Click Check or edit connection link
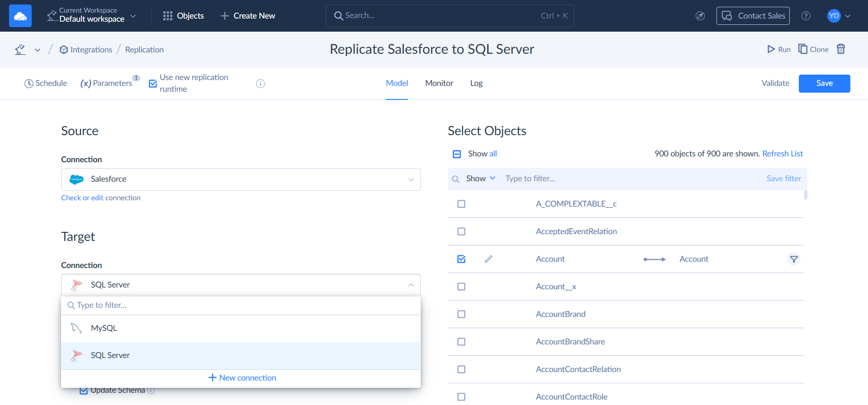The width and height of the screenshot is (868, 405). (101, 198)
